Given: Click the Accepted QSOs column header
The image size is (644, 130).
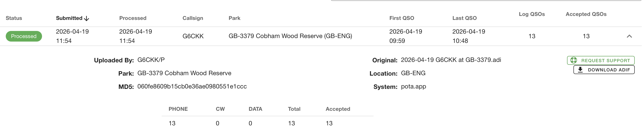Looking at the screenshot, I should click(586, 14).
